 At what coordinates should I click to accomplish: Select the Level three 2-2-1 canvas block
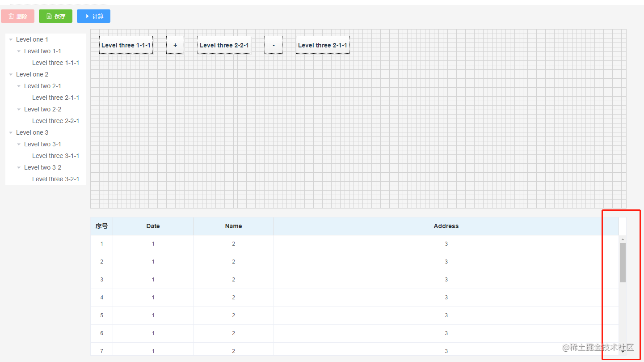[x=224, y=45]
